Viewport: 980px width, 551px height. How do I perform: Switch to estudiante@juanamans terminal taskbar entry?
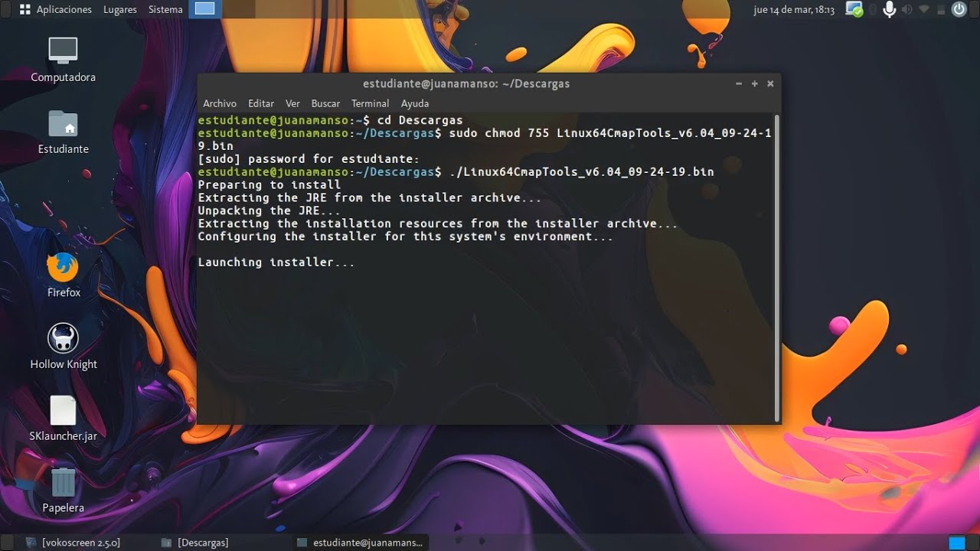(360, 543)
